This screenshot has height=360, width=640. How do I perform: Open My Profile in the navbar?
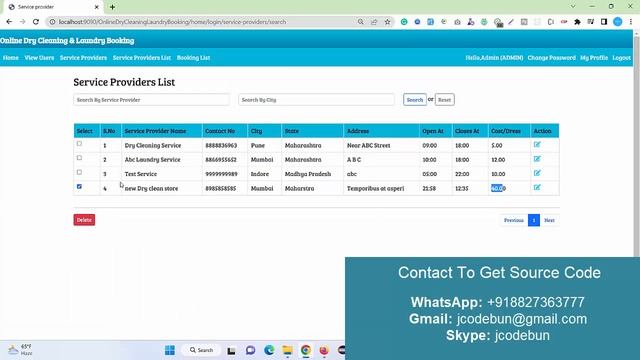[x=594, y=58]
